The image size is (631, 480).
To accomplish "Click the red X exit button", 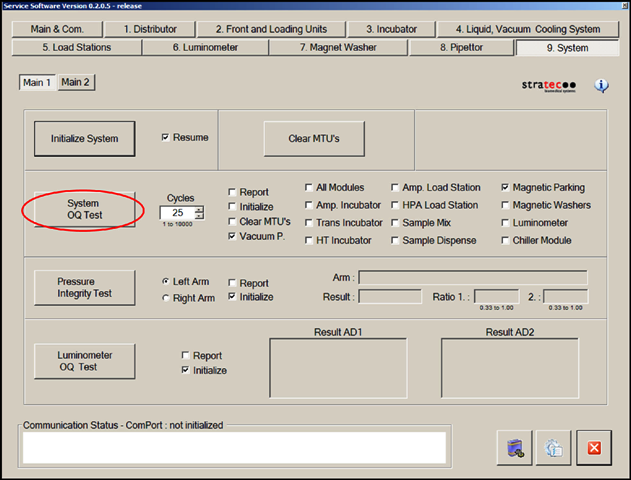I will pyautogui.click(x=593, y=448).
